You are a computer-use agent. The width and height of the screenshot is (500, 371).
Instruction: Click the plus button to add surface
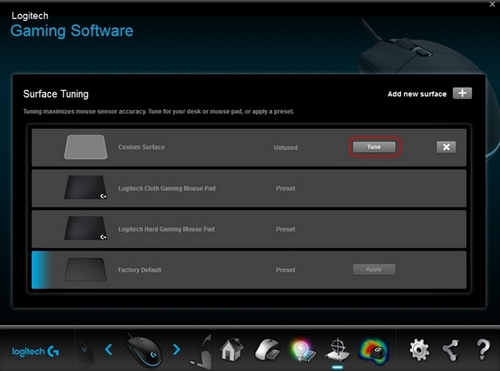point(462,93)
